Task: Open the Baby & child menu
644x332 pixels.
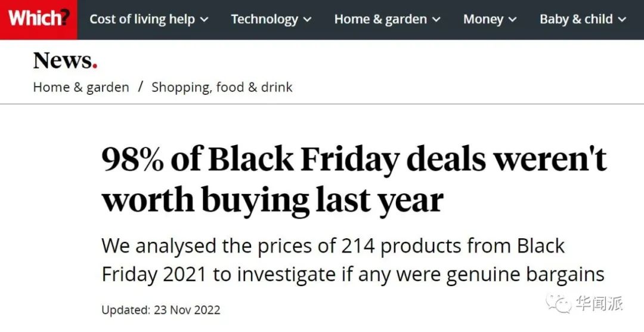Action: click(576, 19)
